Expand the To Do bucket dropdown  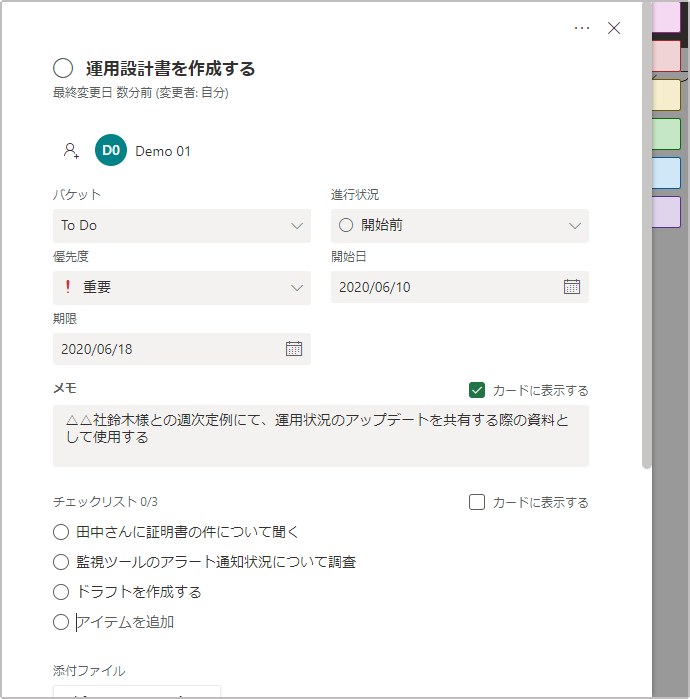coord(182,226)
